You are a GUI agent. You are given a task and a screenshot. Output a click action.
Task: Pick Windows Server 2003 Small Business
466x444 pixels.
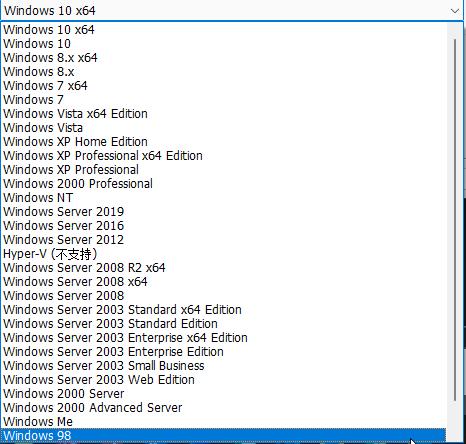pyautogui.click(x=223, y=366)
